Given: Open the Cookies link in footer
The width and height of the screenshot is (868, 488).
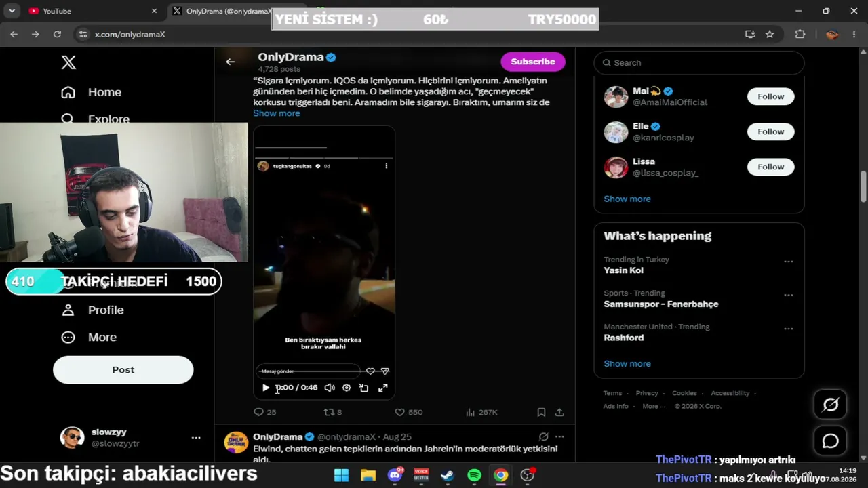Looking at the screenshot, I should click(x=684, y=393).
